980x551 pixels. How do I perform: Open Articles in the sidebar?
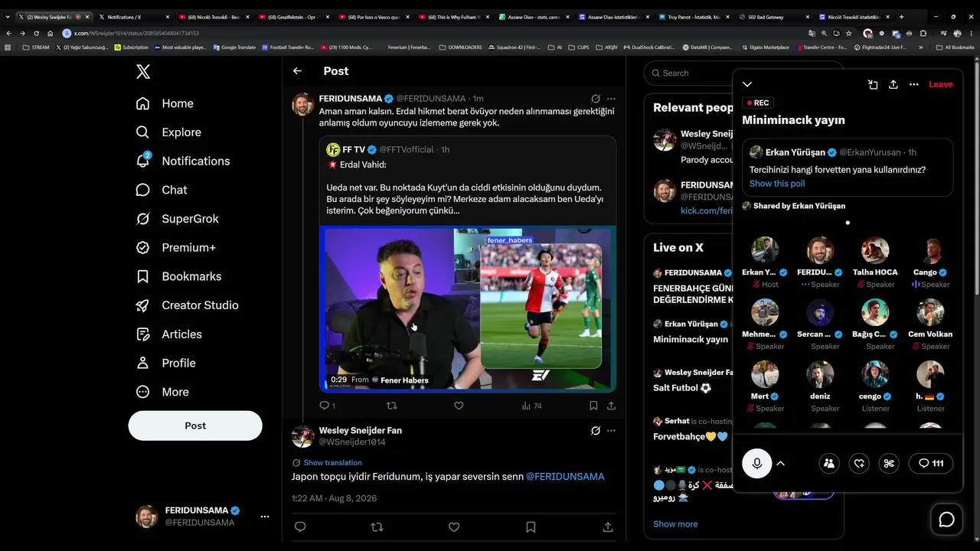(x=169, y=334)
